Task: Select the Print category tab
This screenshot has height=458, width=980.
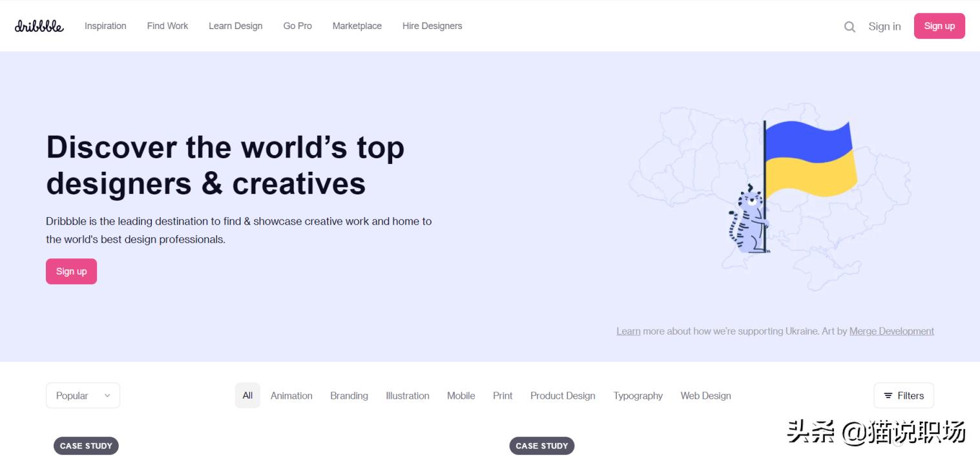Action: pos(503,395)
